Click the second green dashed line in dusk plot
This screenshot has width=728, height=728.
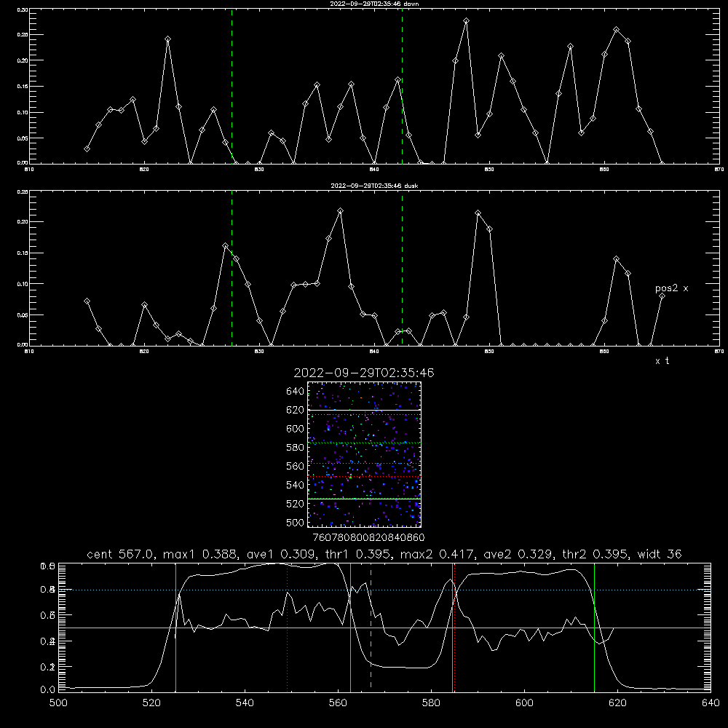click(402, 268)
